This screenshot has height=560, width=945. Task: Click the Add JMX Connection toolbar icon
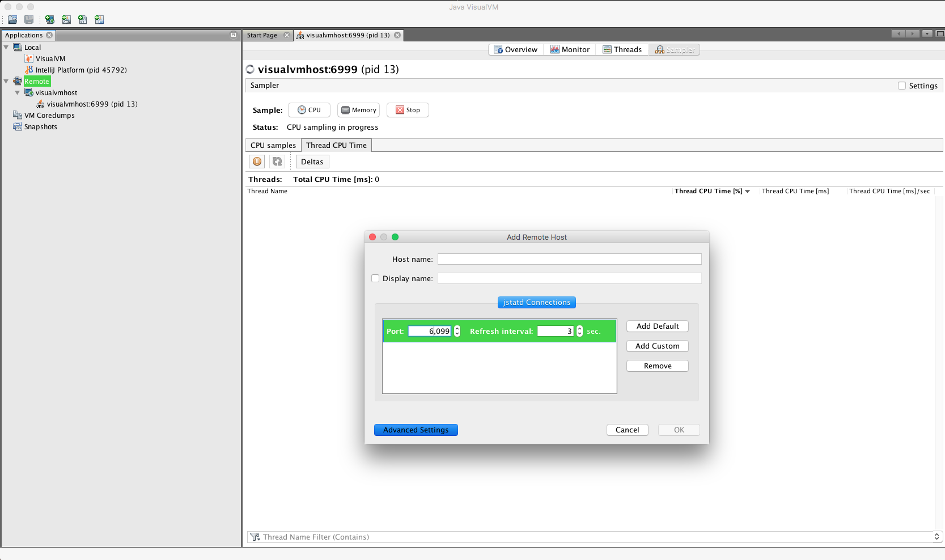click(x=66, y=20)
